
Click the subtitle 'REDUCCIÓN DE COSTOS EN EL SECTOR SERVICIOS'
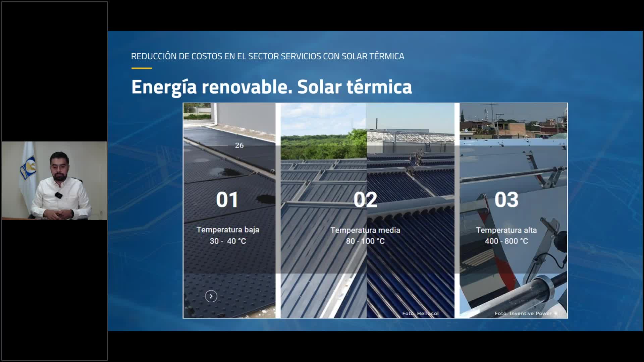[x=226, y=56]
